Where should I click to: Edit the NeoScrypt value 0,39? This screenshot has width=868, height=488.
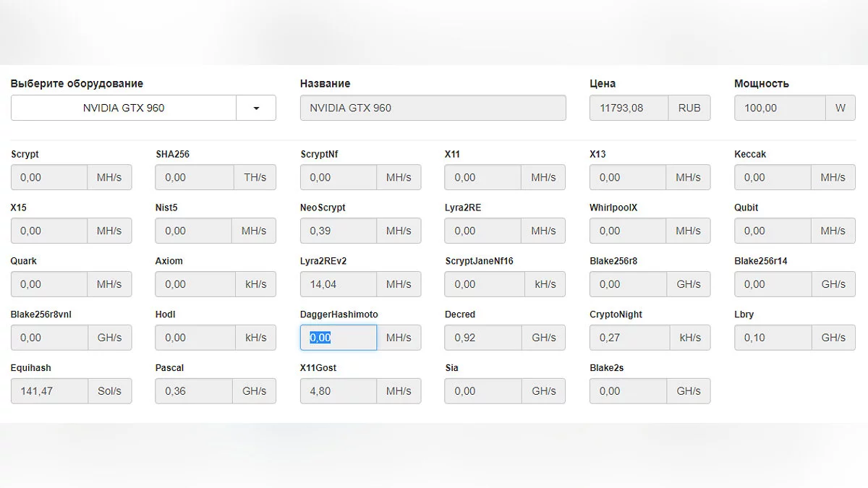[x=339, y=231]
